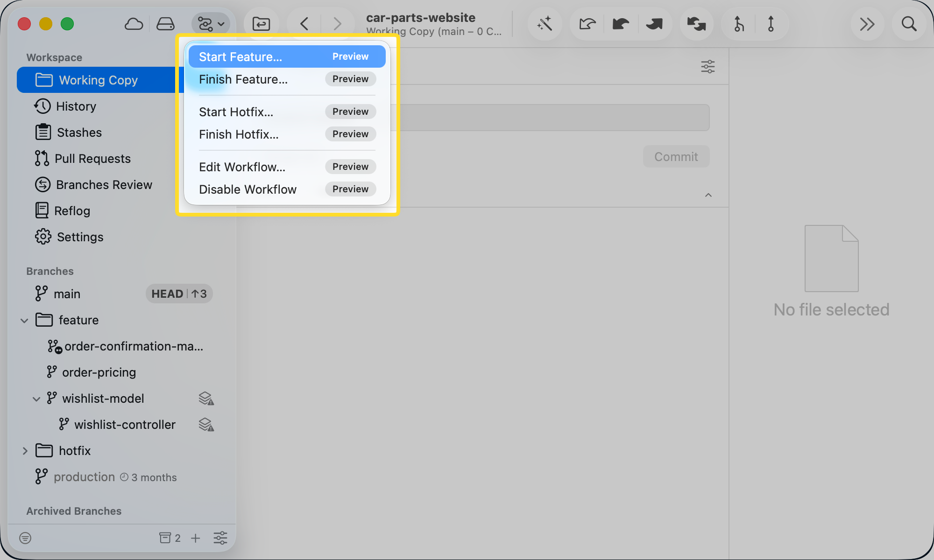This screenshot has height=560, width=934.
Task: Click the Sync toolbar icon
Action: click(x=696, y=24)
